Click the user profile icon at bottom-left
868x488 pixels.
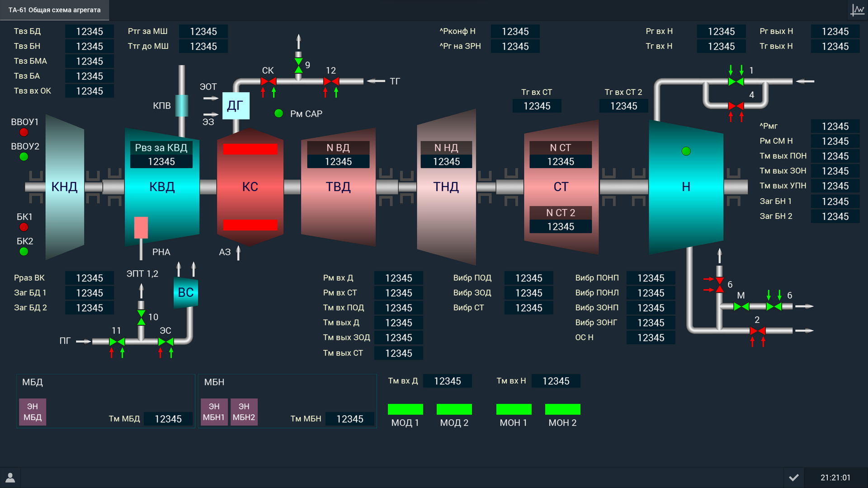pyautogui.click(x=10, y=478)
